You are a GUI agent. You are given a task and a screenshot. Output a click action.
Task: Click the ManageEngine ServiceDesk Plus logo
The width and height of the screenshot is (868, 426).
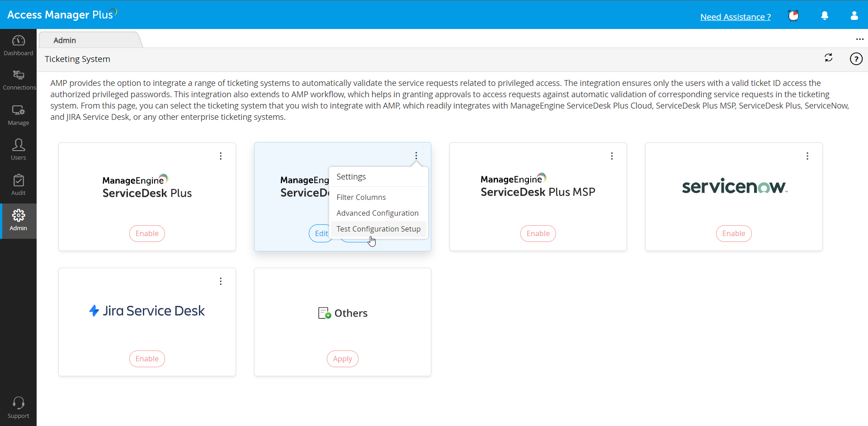[147, 186]
